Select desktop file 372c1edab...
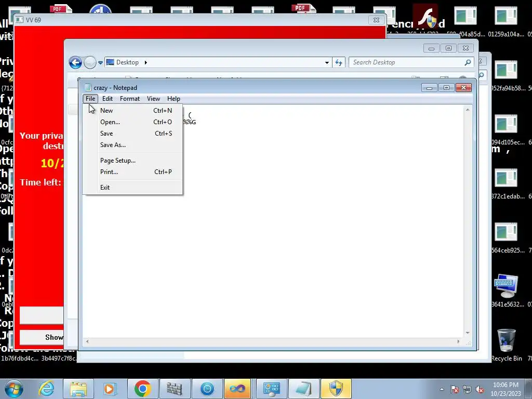Screen dimensions: 532x399 point(506,184)
